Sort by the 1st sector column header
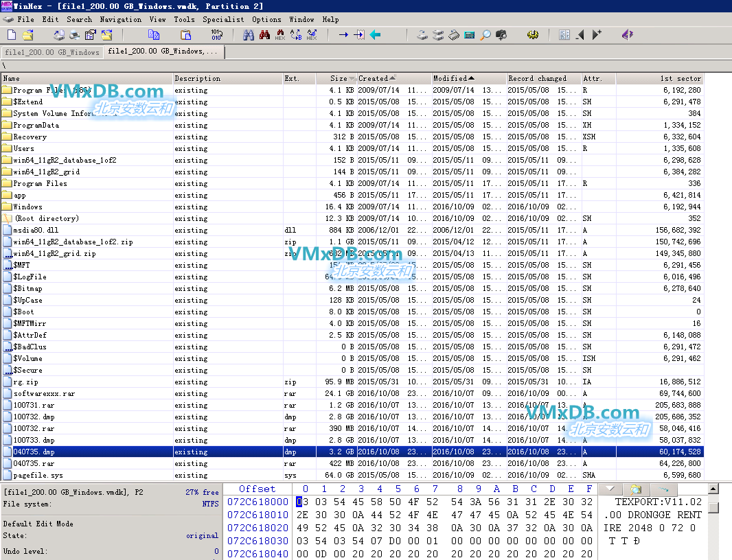The height and width of the screenshot is (560, 732). tap(660, 78)
